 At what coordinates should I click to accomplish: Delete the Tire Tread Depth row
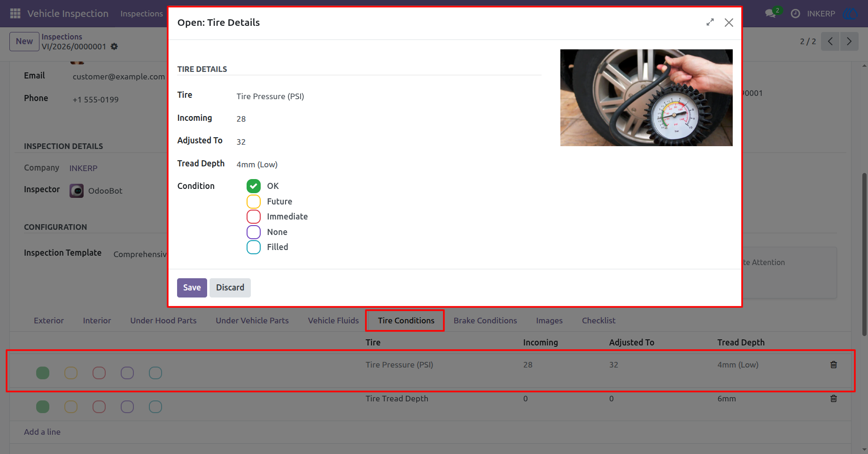tap(834, 399)
